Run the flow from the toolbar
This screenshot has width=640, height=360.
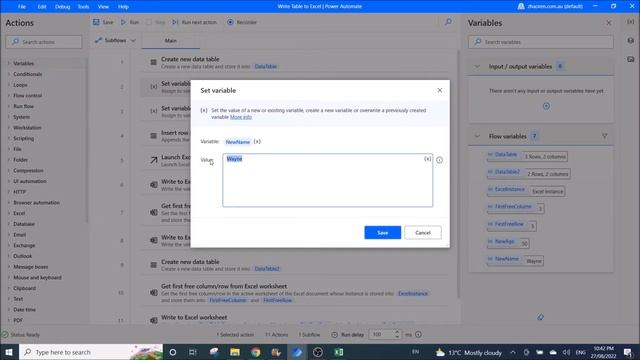[130, 22]
